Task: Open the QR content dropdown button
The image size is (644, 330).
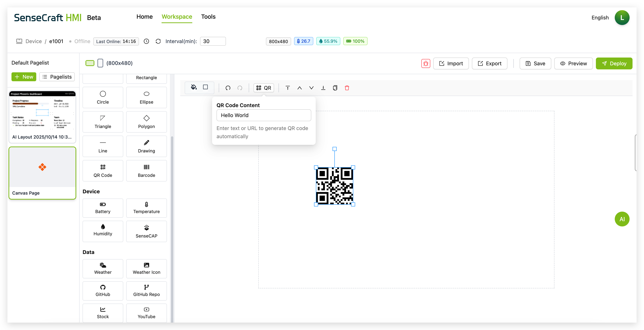Action: point(264,88)
